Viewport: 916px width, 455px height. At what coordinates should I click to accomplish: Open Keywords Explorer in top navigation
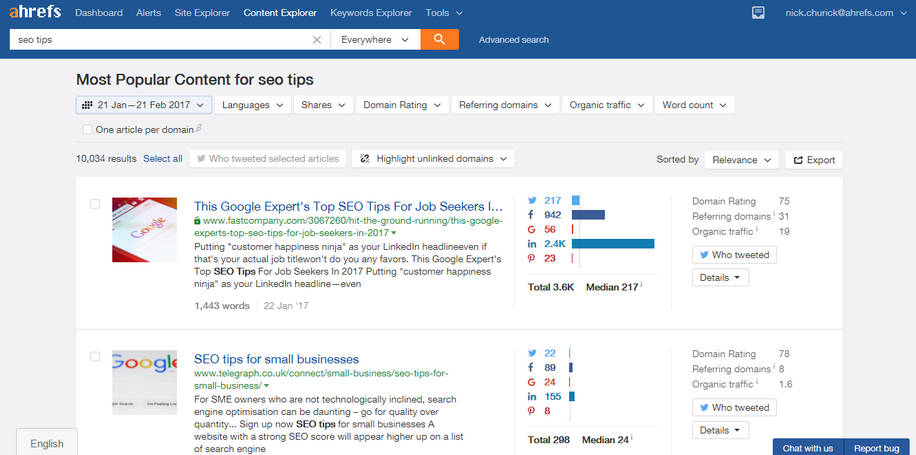[371, 13]
